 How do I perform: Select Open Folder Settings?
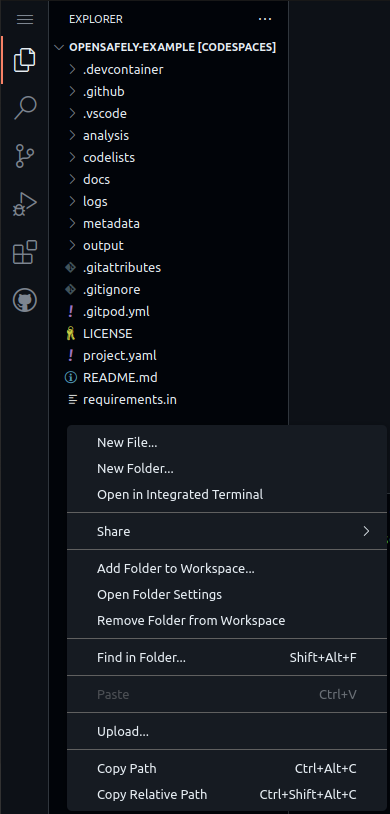(227, 594)
